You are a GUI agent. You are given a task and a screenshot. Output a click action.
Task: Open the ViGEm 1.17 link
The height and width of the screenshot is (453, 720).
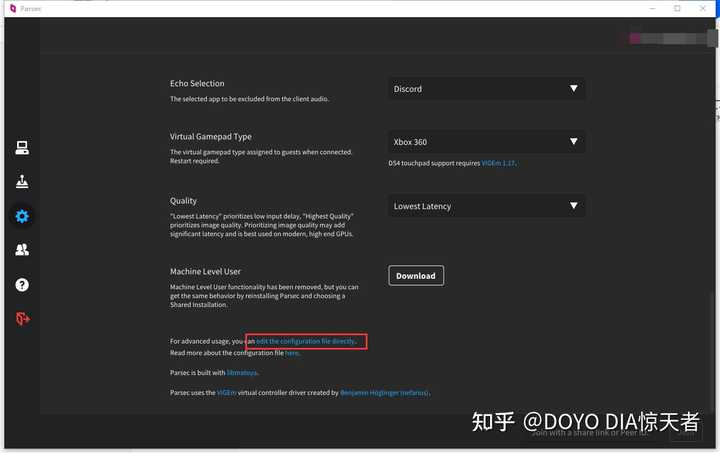pyautogui.click(x=498, y=163)
